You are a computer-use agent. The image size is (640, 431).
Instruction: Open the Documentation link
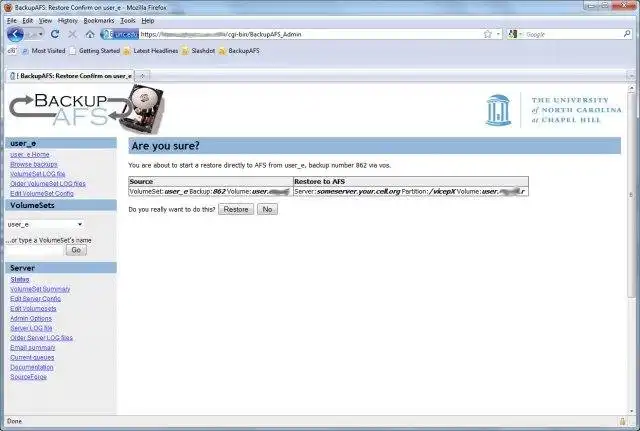pyautogui.click(x=32, y=367)
